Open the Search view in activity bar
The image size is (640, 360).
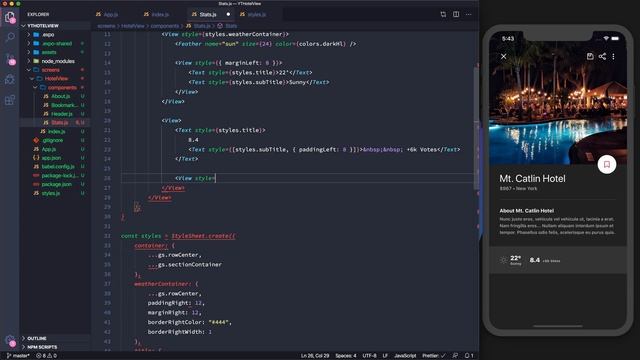click(x=9, y=38)
